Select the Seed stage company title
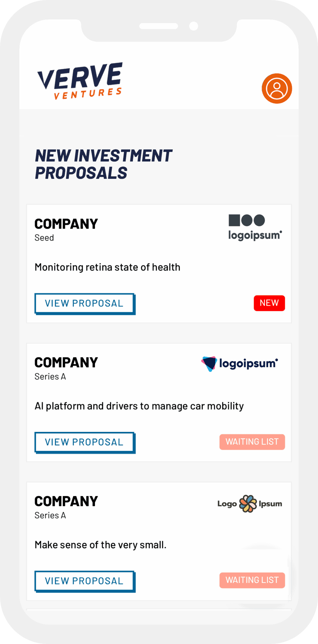The image size is (318, 644). click(66, 224)
